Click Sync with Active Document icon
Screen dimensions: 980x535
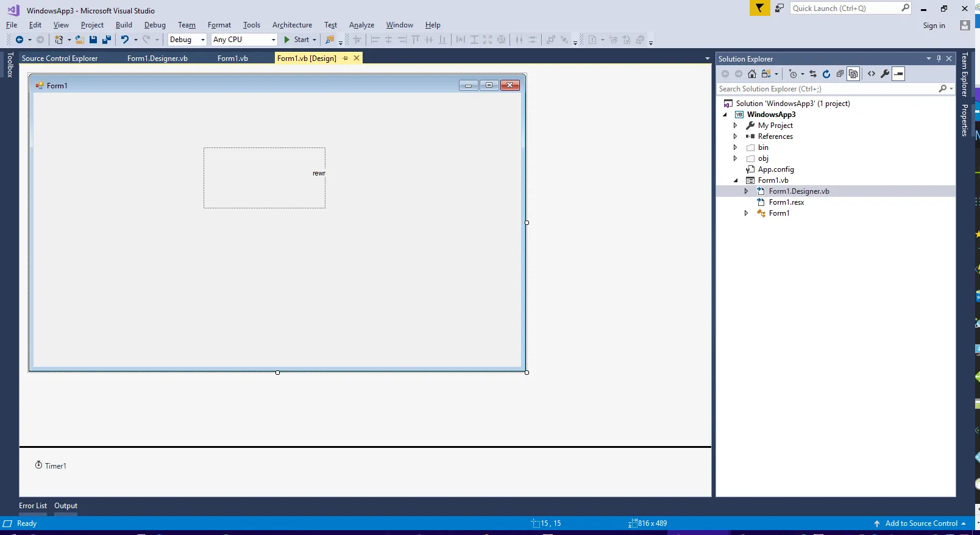pos(813,74)
